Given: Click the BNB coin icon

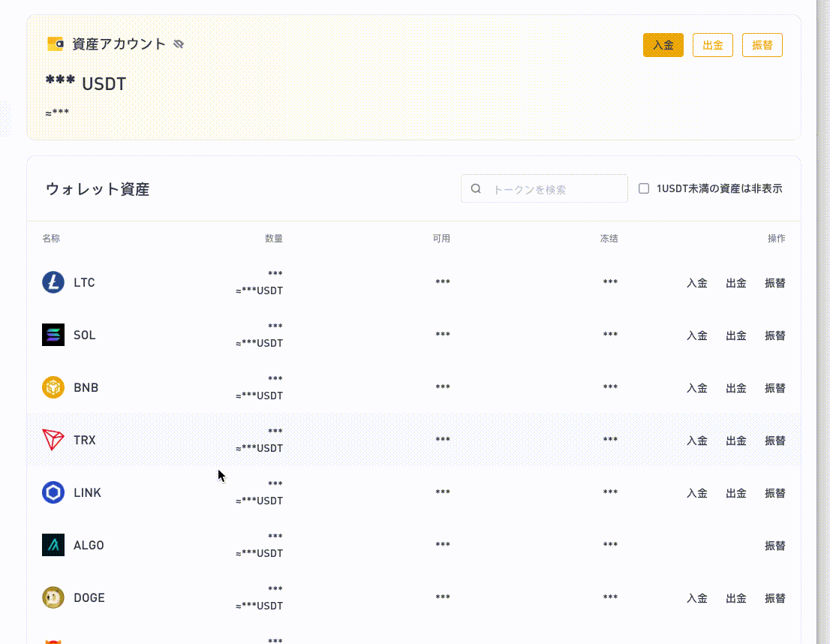Looking at the screenshot, I should tap(53, 387).
